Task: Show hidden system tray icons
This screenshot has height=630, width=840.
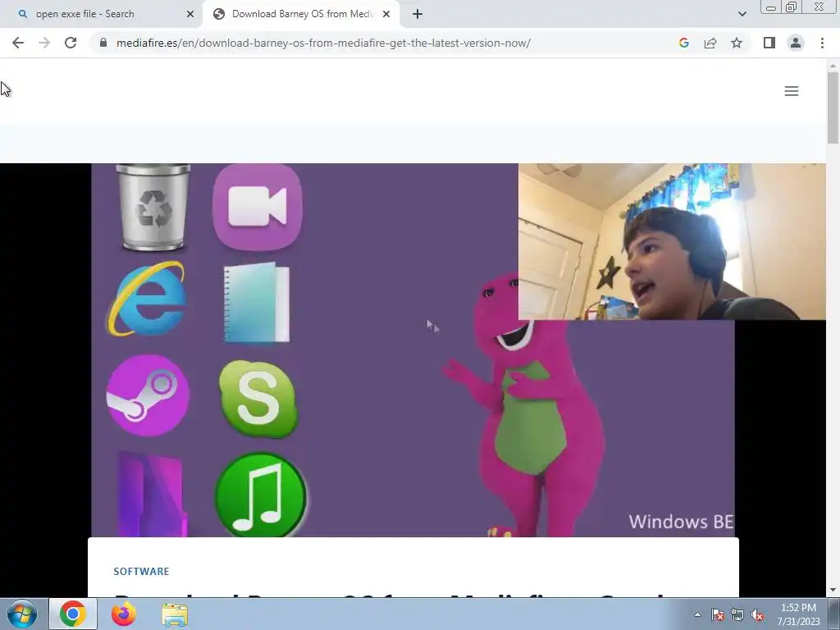Action: click(x=697, y=614)
